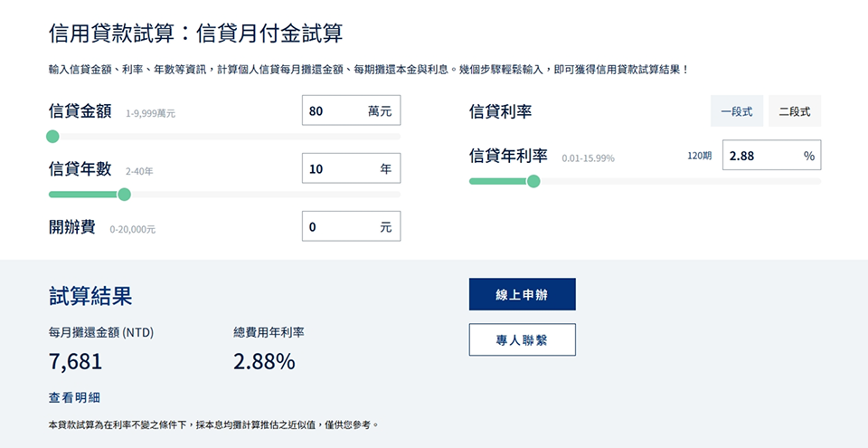Open the 查看明細 details link
The width and height of the screenshot is (868, 448).
pyautogui.click(x=74, y=397)
